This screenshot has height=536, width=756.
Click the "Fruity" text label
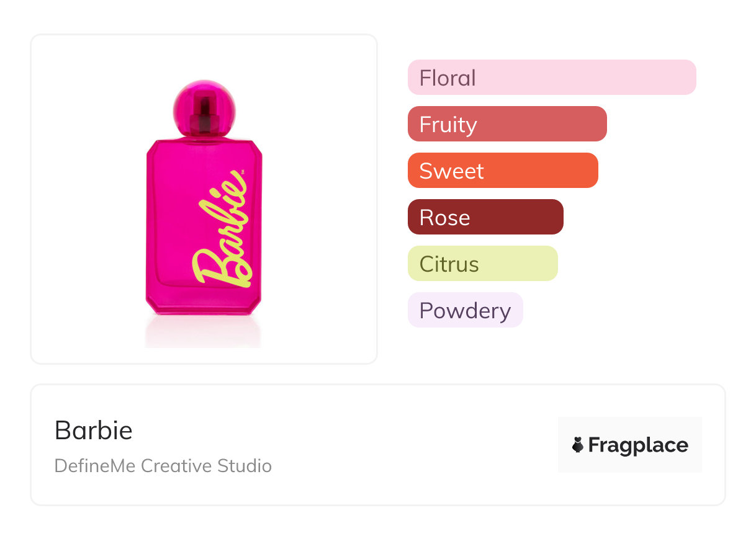(x=448, y=124)
